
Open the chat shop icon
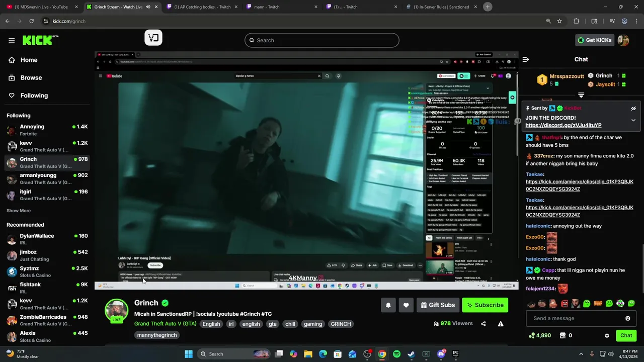tap(563, 335)
